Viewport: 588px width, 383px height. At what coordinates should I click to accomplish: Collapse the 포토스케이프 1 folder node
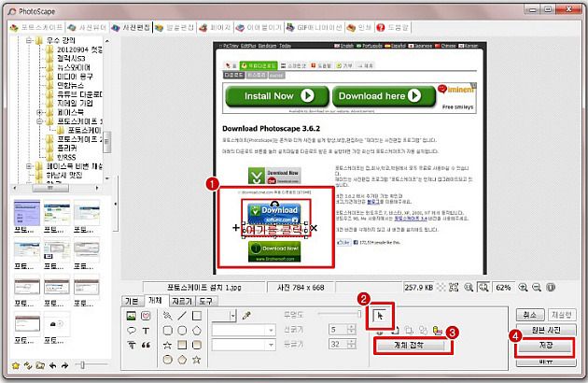(40, 121)
